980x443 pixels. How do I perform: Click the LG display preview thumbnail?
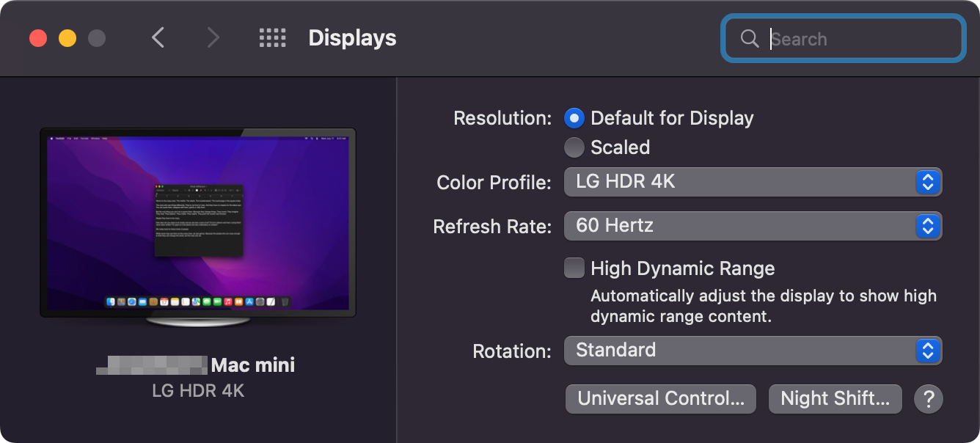click(x=198, y=224)
